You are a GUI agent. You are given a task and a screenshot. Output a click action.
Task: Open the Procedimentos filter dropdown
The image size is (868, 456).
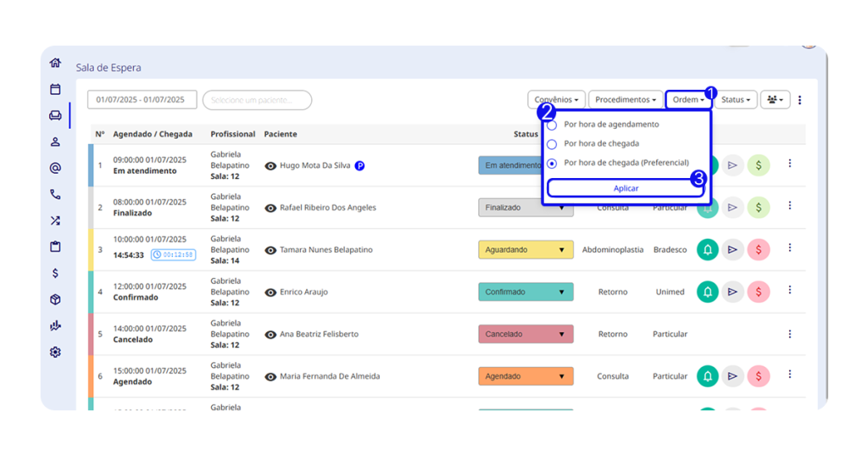click(x=626, y=100)
